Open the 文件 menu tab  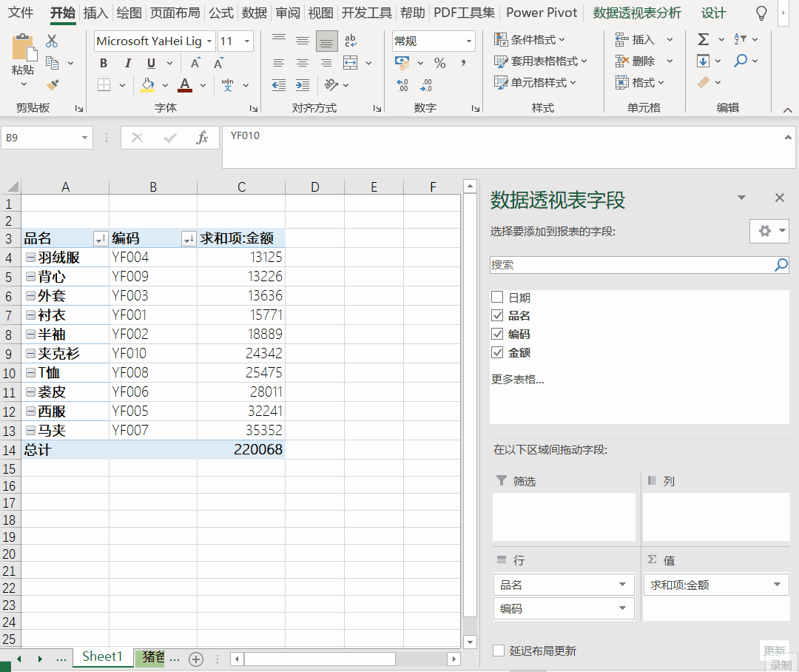21,13
